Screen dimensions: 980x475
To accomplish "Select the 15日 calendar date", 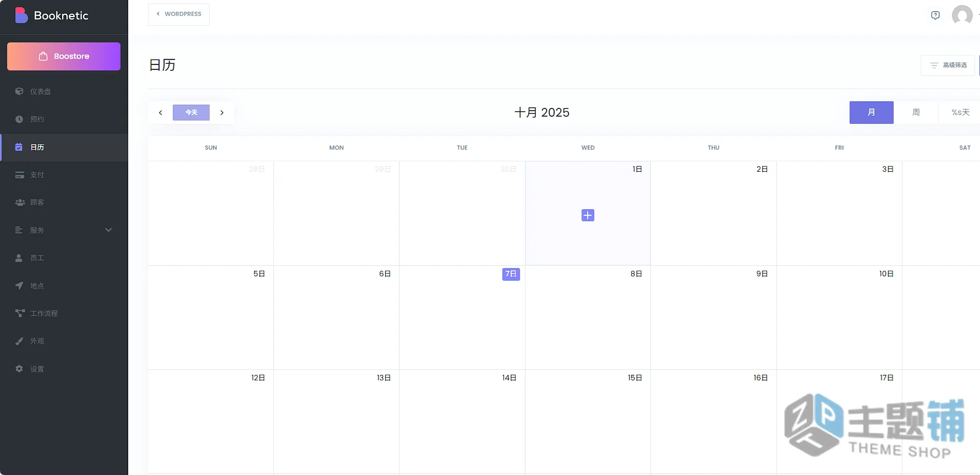I will point(635,378).
